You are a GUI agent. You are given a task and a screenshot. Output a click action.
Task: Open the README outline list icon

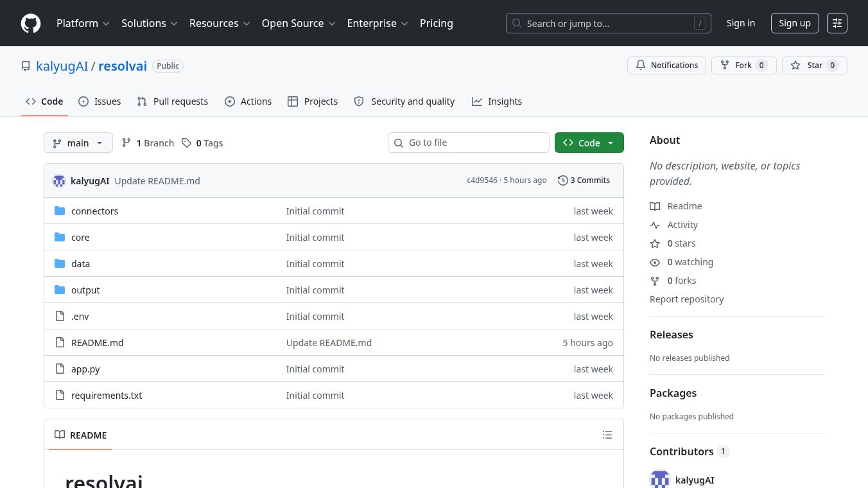pyautogui.click(x=607, y=435)
